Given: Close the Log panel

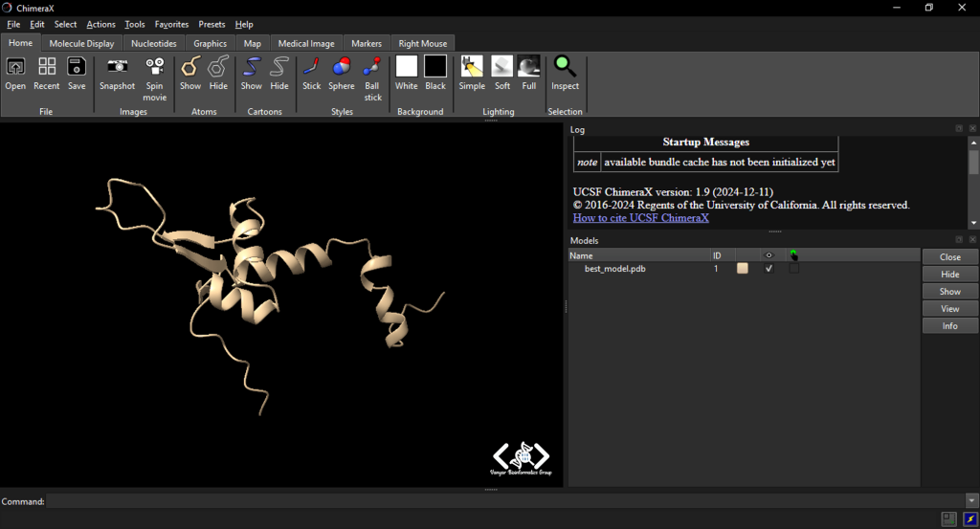Looking at the screenshot, I should tap(972, 128).
